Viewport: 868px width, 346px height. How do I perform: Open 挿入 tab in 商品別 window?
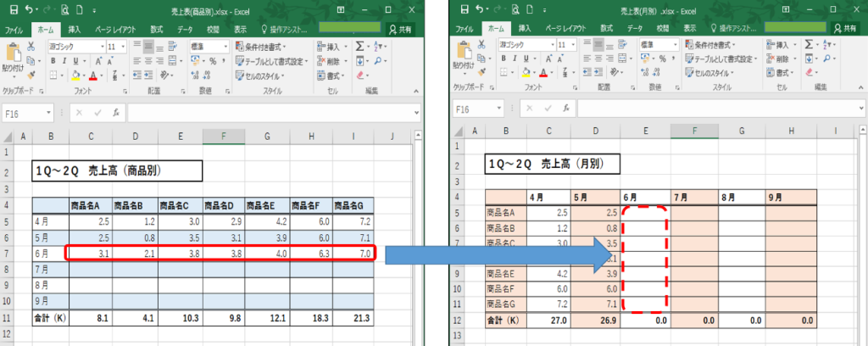[x=74, y=28]
